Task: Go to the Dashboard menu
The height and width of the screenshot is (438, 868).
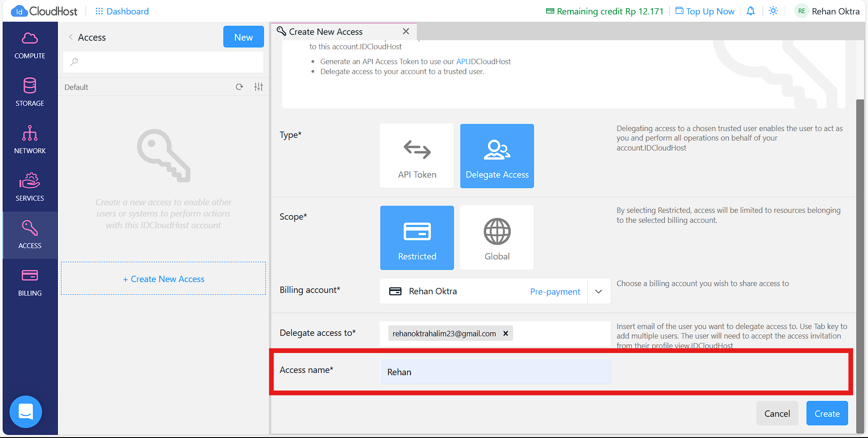Action: pyautogui.click(x=122, y=11)
